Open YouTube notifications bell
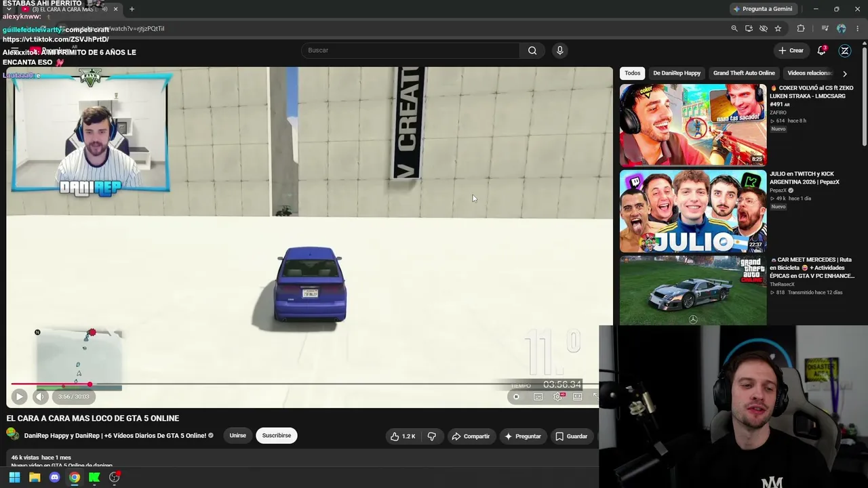 [x=821, y=50]
